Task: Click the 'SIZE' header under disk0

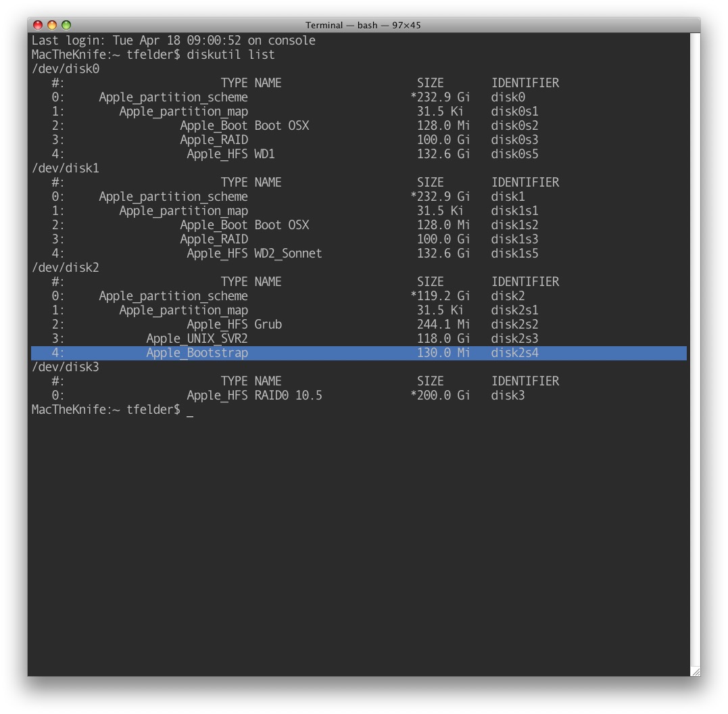Action: pos(430,83)
